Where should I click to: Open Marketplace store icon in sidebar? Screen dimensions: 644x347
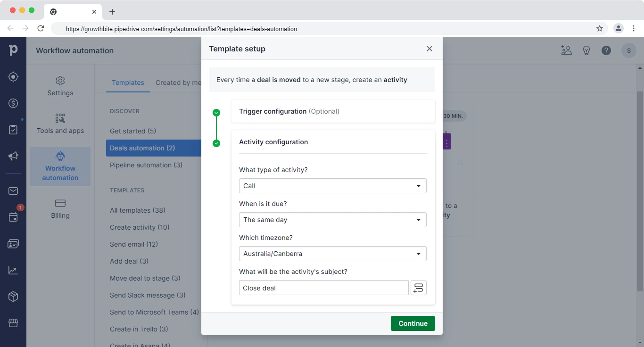tap(13, 323)
